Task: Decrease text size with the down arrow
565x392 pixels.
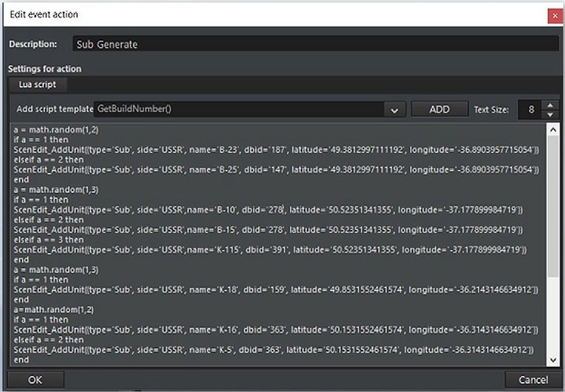Action: pos(550,115)
